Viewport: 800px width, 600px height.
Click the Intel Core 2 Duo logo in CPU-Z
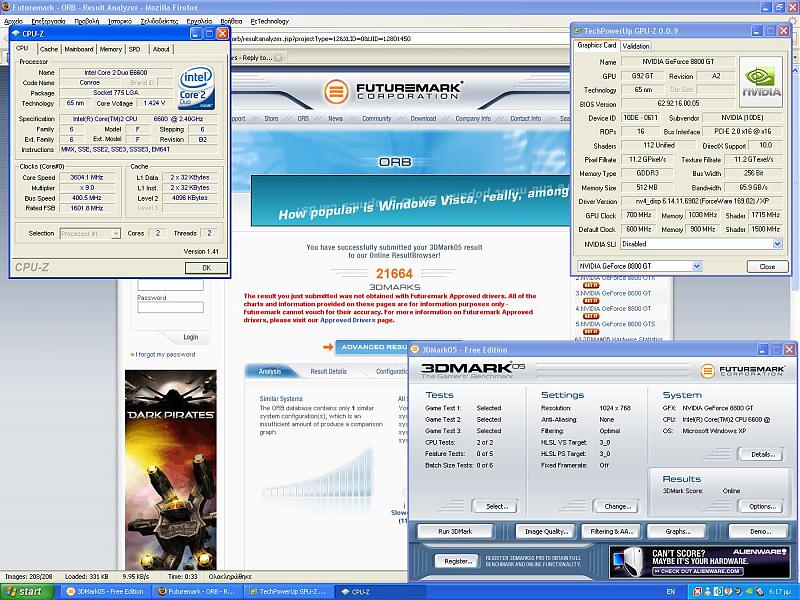point(196,87)
